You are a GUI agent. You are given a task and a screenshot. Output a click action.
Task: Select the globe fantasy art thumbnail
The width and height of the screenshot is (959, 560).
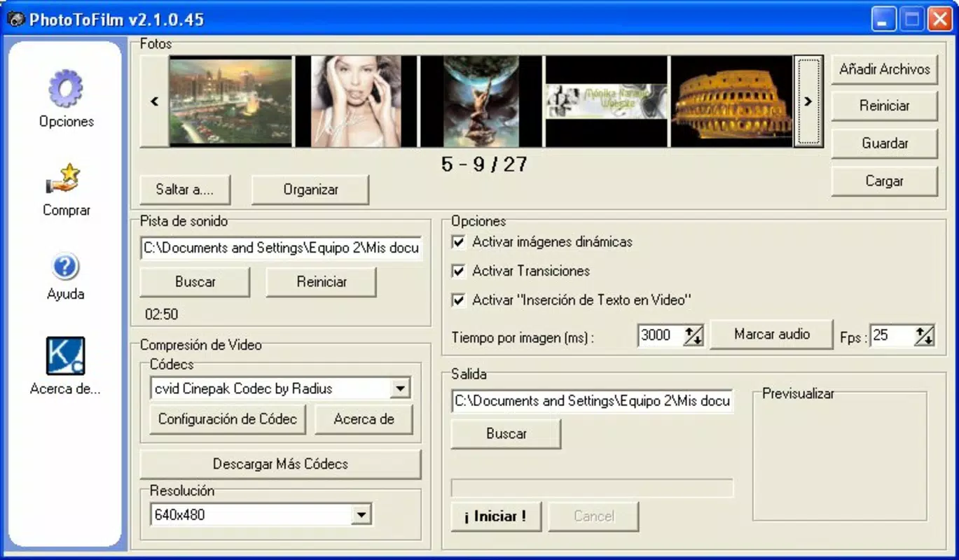(x=481, y=101)
